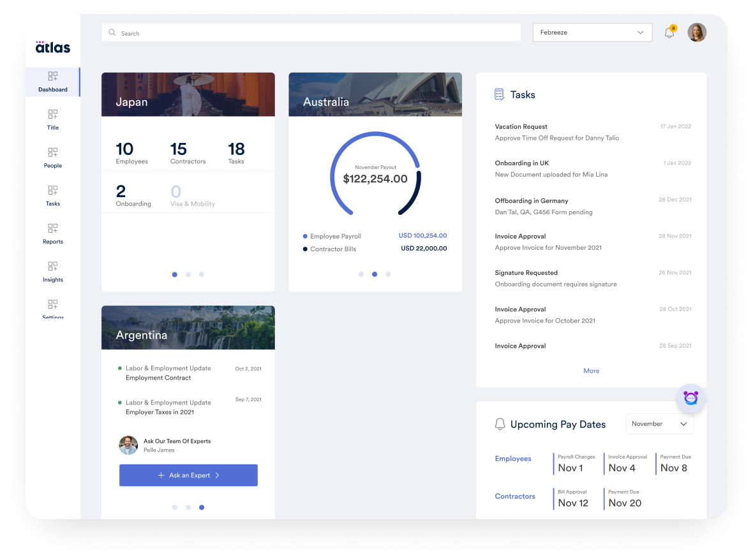753x560 pixels.
Task: Open Contractors pay dates link
Action: click(515, 496)
